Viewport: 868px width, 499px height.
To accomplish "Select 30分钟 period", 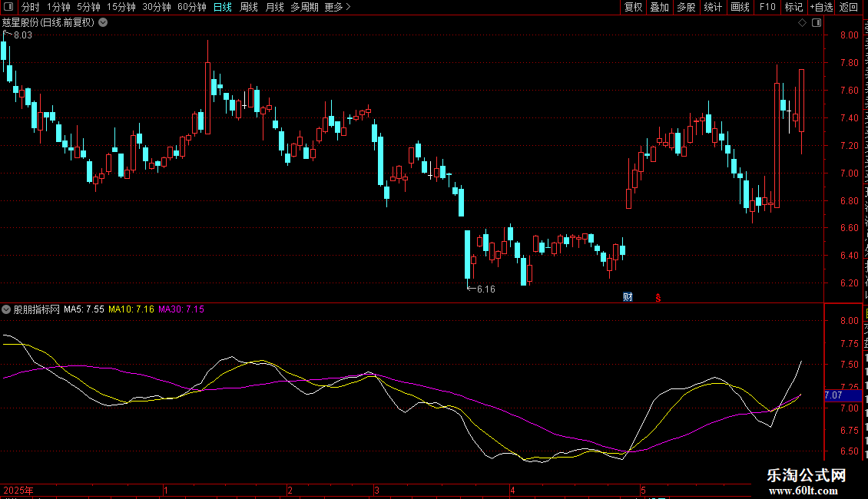I will pyautogui.click(x=157, y=7).
